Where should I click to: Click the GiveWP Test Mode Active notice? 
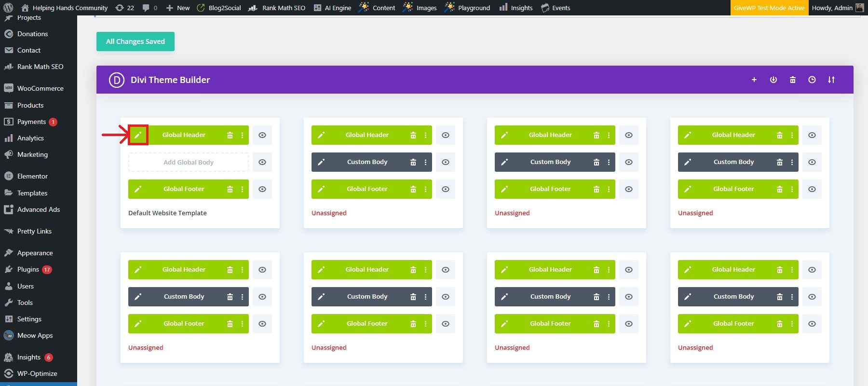(769, 8)
